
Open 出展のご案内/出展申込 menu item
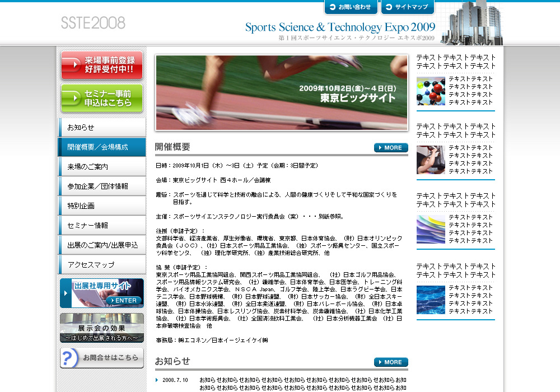click(102, 245)
